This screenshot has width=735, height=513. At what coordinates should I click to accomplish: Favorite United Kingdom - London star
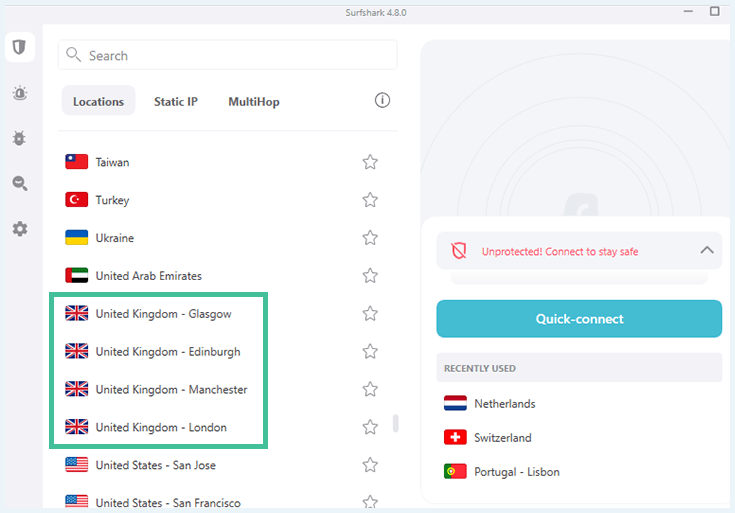(370, 427)
